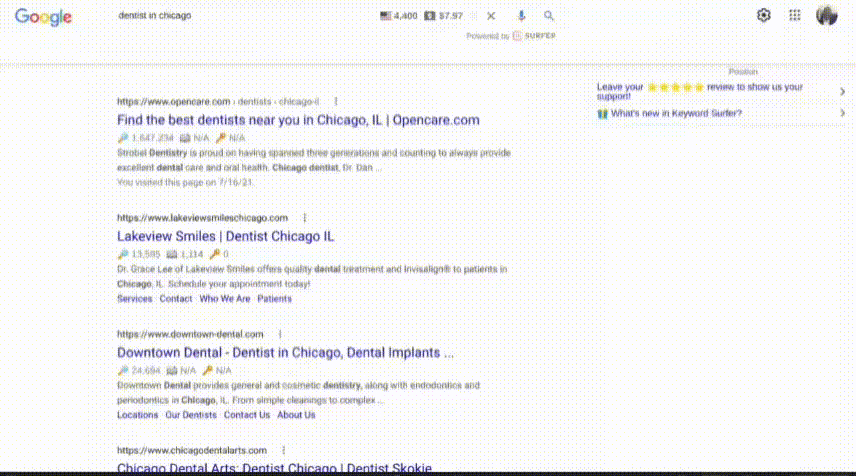Viewport: 856px width, 476px height.
Task: Click https://www.opencare.com URL text
Action: coord(174,102)
